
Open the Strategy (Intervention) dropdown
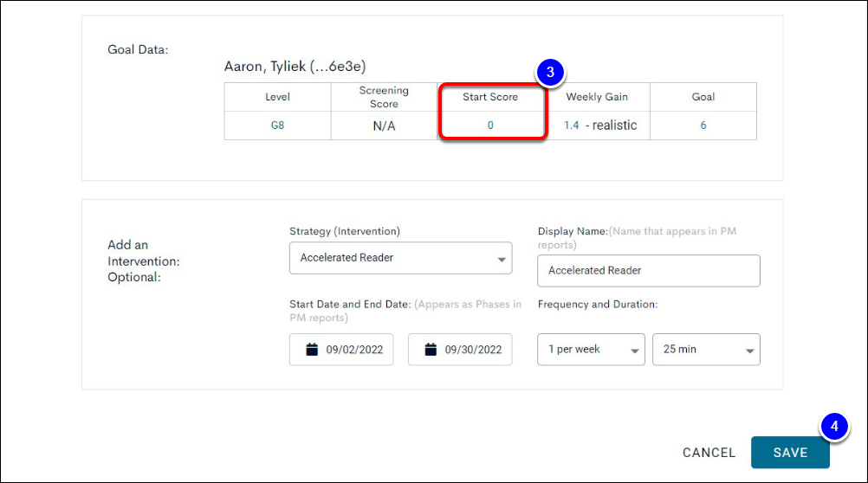coord(400,258)
